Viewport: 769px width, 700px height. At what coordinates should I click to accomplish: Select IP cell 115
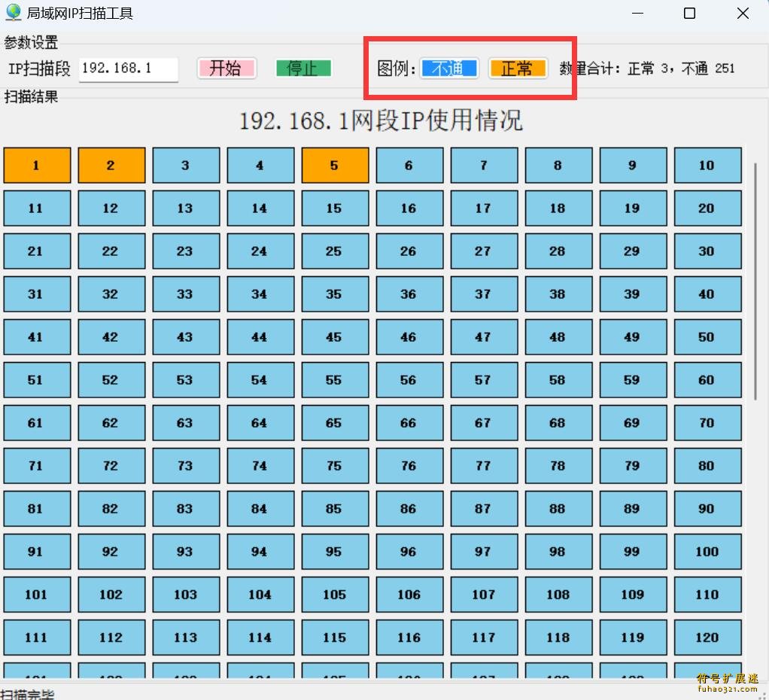coord(335,638)
